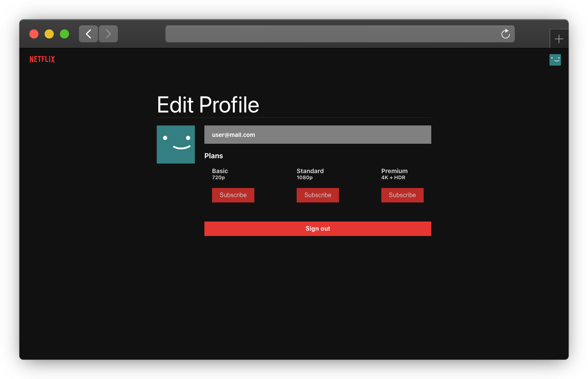Click the green zoom traffic light
The width and height of the screenshot is (588, 379).
point(64,34)
